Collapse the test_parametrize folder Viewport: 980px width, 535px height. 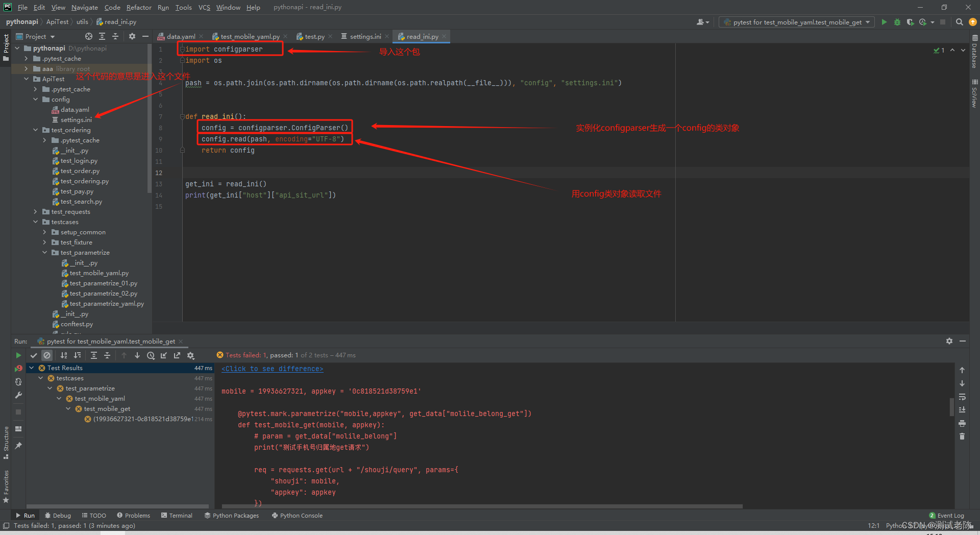point(44,252)
